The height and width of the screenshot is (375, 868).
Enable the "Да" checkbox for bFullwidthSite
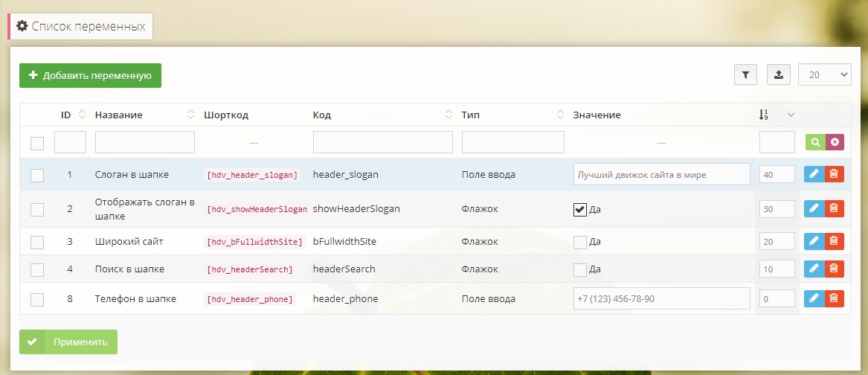(x=580, y=242)
